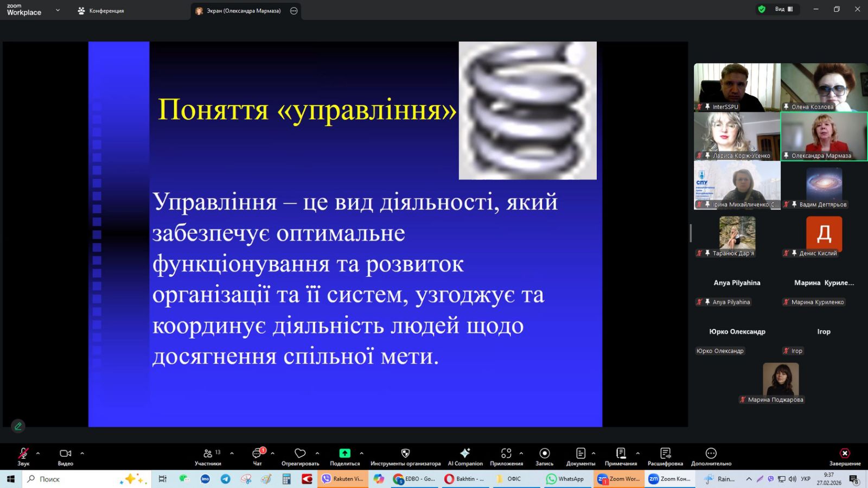Open the Host tools shield icon
The width and height of the screenshot is (868, 488).
click(405, 453)
